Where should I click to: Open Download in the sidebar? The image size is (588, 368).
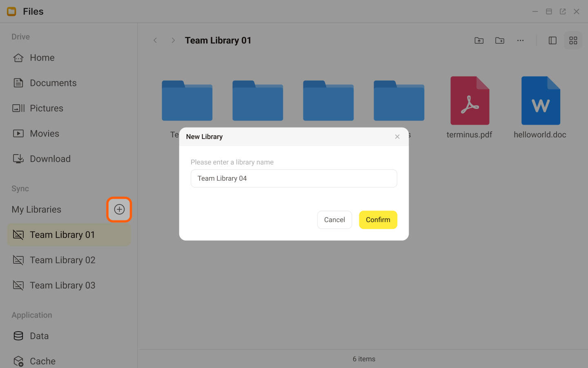coord(69,159)
